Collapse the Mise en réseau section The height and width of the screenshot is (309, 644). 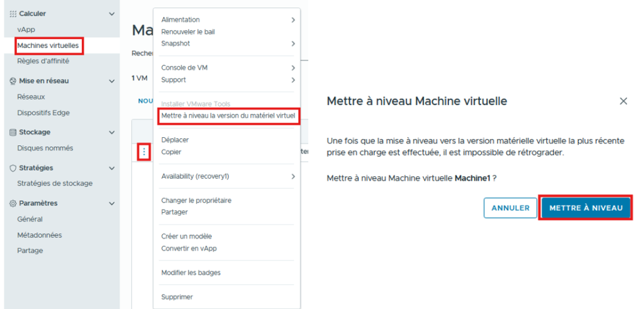pos(112,81)
